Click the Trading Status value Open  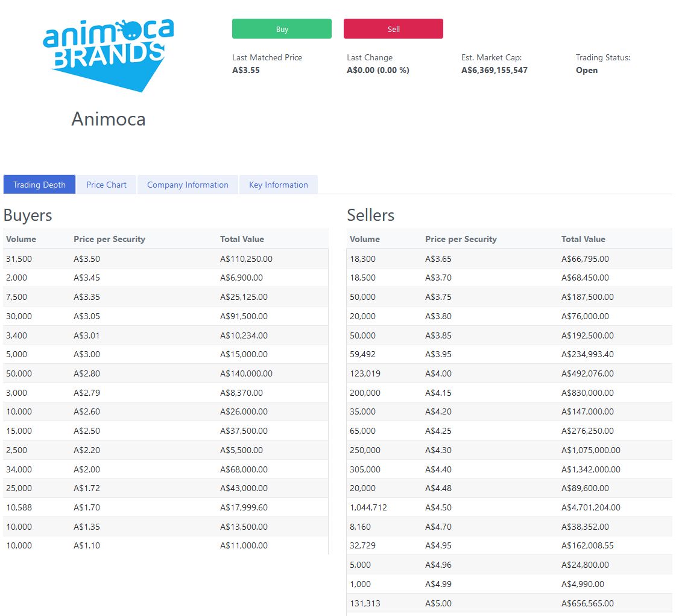[587, 71]
